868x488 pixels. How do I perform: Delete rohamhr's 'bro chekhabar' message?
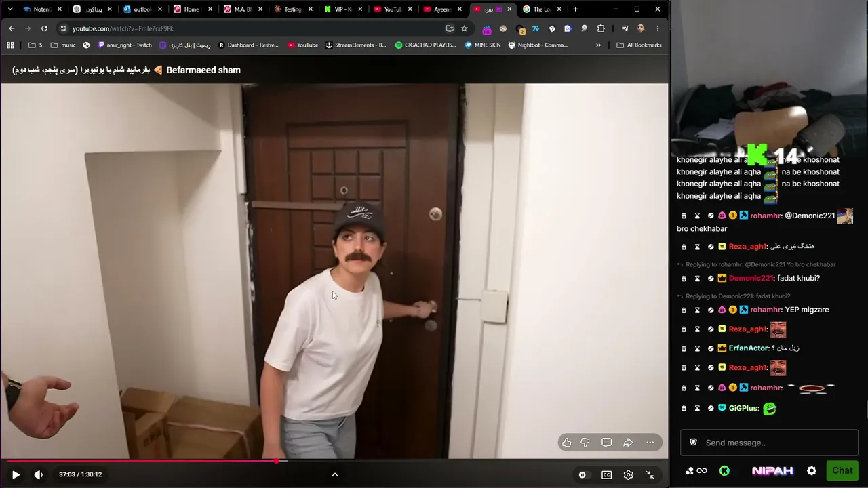(684, 216)
